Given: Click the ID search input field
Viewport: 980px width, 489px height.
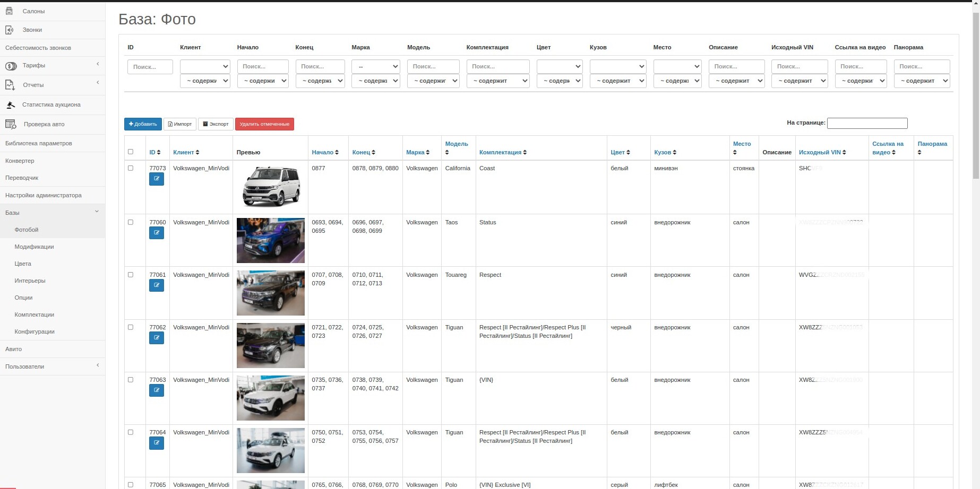Looking at the screenshot, I should click(x=150, y=67).
